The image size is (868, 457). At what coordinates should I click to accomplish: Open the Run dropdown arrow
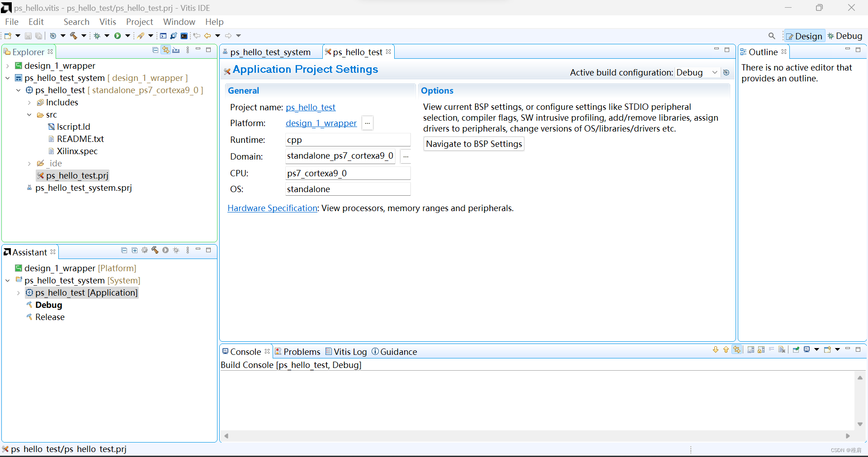point(127,36)
